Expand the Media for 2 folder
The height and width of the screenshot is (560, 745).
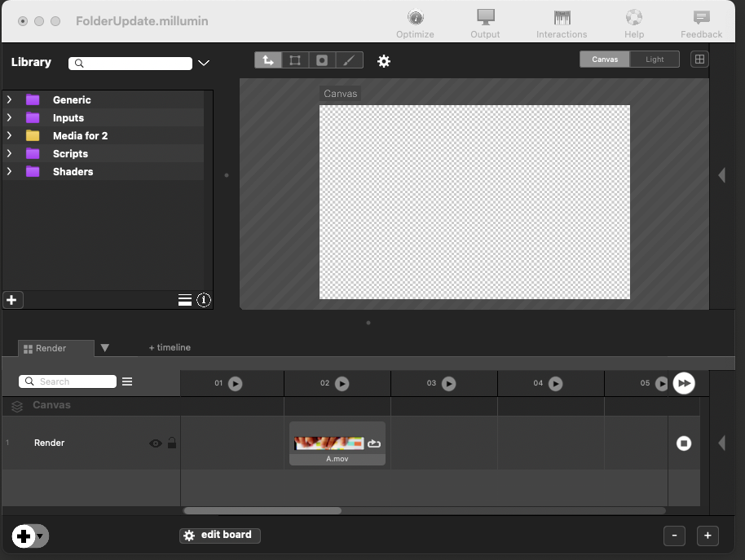tap(9, 135)
